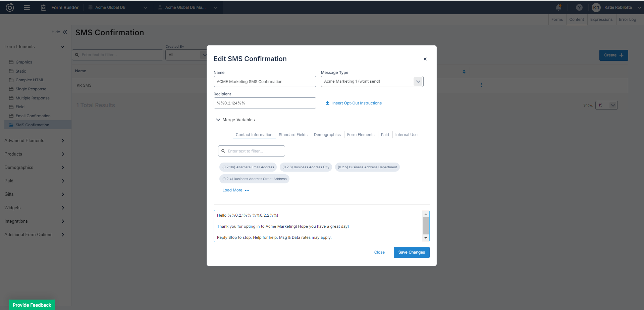Open the Show results count dropdown
The image size is (644, 310).
coord(606,105)
